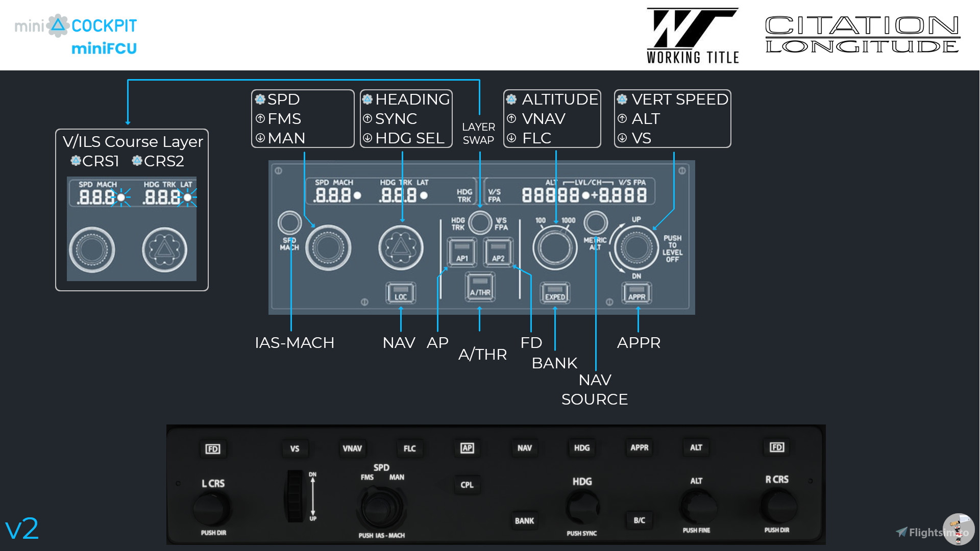Screen dimensions: 980x551
Task: Click the VS DN/UP thumbwheel
Action: pos(295,496)
